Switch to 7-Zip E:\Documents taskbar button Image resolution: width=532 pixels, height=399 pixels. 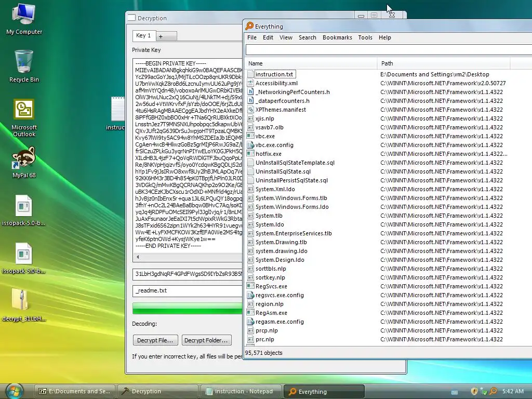(75, 391)
